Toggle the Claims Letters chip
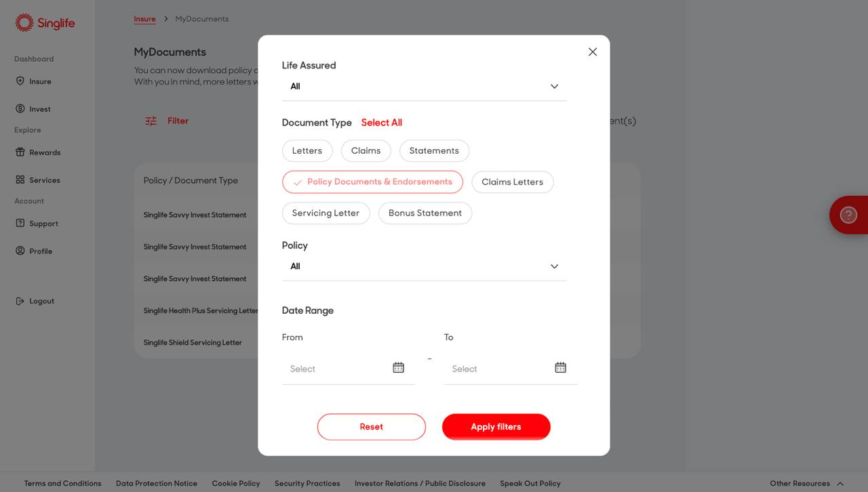This screenshot has height=492, width=868. [x=513, y=182]
